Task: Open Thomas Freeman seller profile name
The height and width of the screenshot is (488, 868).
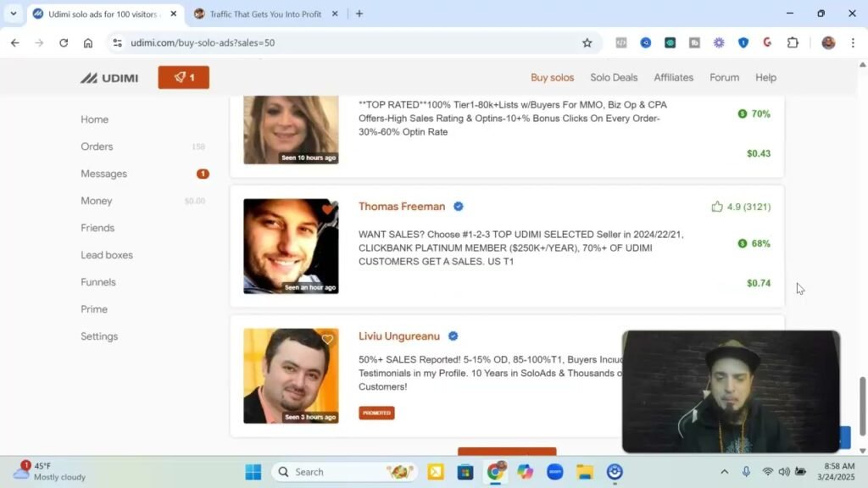Action: click(402, 207)
